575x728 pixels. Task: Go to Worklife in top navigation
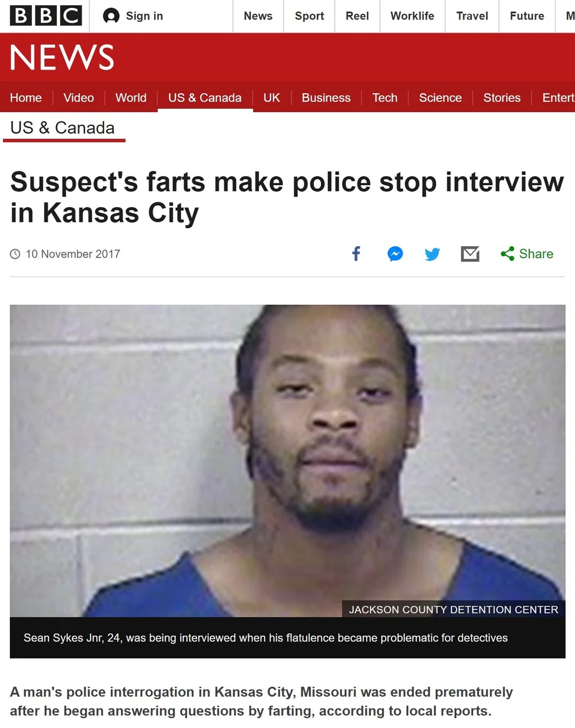click(x=412, y=16)
